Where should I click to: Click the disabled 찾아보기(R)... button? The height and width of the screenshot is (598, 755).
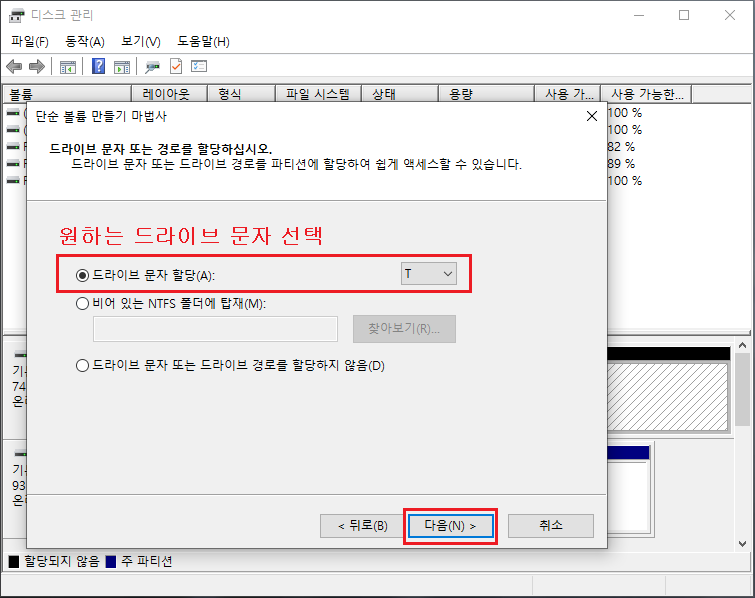click(404, 329)
